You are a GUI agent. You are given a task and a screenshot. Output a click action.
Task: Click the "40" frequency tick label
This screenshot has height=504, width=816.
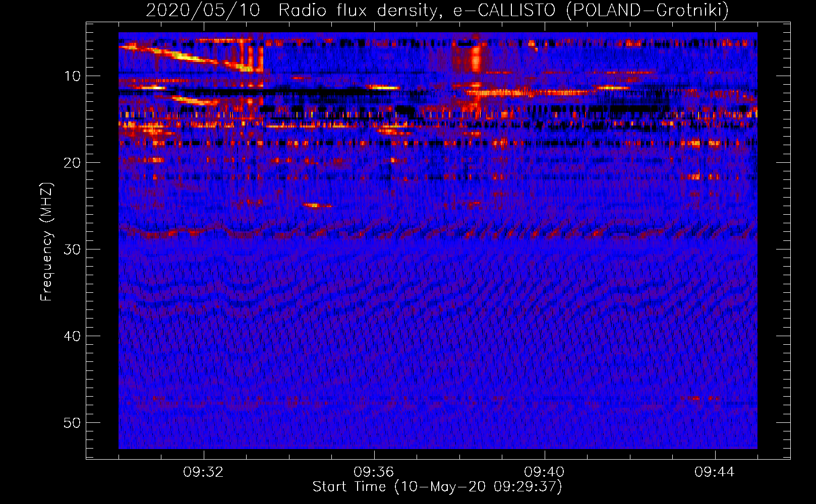click(73, 336)
